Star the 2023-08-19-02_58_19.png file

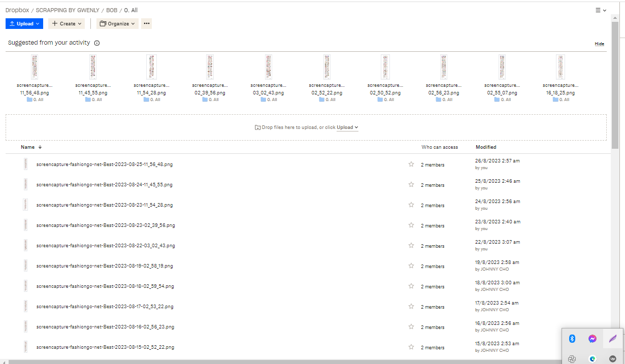[411, 266]
